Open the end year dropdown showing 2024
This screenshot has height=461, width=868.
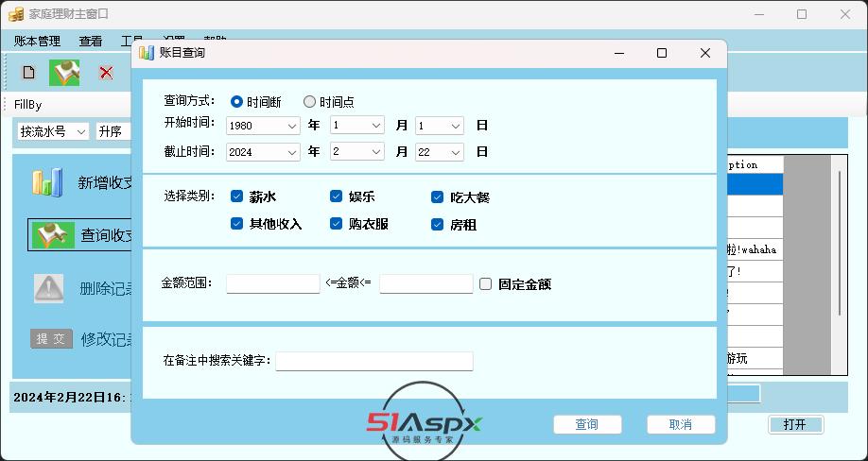pyautogui.click(x=263, y=152)
